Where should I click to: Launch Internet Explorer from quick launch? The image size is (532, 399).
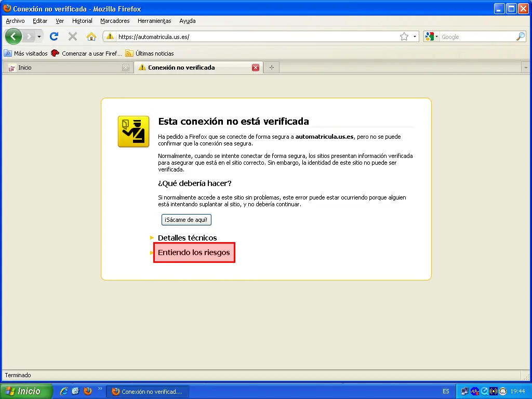pyautogui.click(x=63, y=391)
